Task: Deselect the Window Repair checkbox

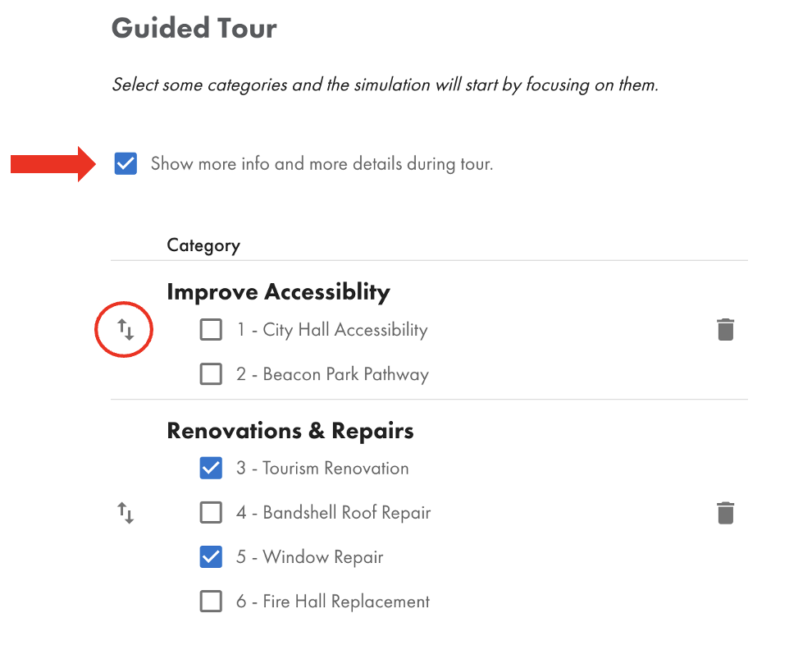Action: pos(212,557)
